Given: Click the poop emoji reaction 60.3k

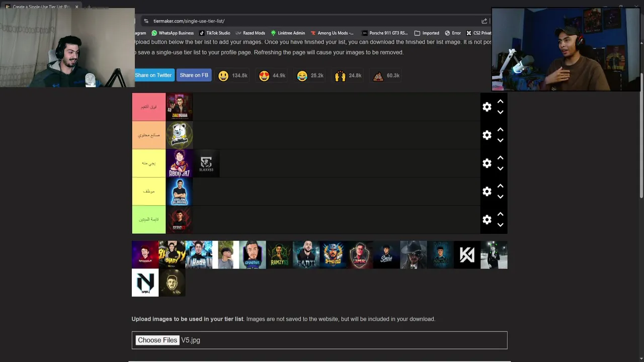Looking at the screenshot, I should [386, 75].
